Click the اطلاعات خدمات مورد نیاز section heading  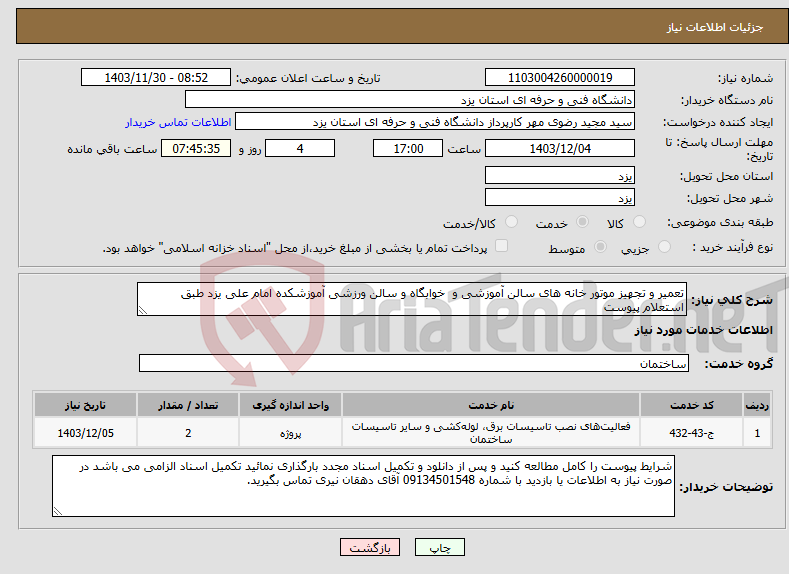(x=703, y=330)
